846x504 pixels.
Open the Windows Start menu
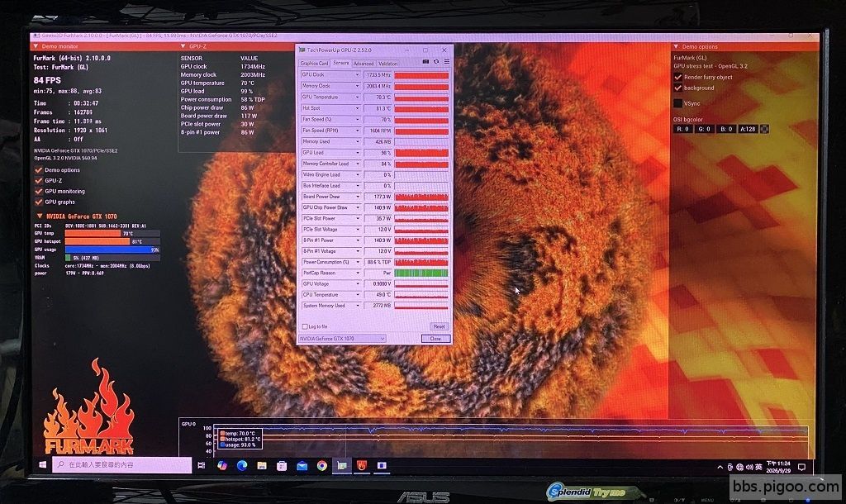coord(43,464)
